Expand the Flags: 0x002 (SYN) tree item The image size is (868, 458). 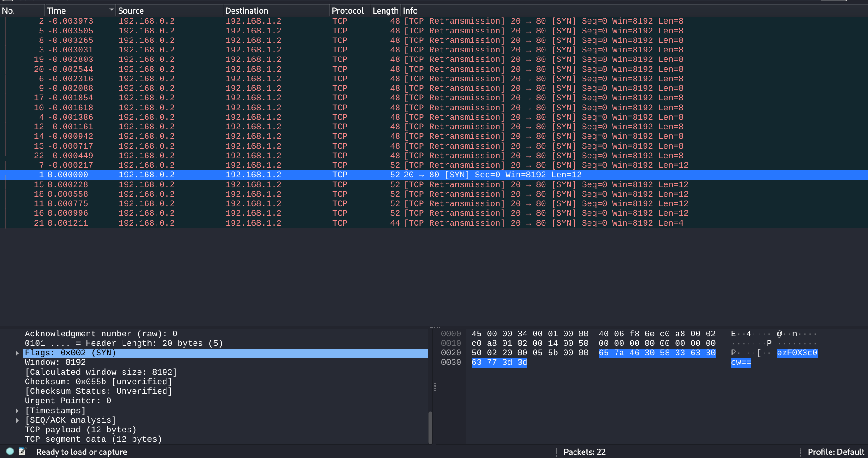[x=17, y=353]
